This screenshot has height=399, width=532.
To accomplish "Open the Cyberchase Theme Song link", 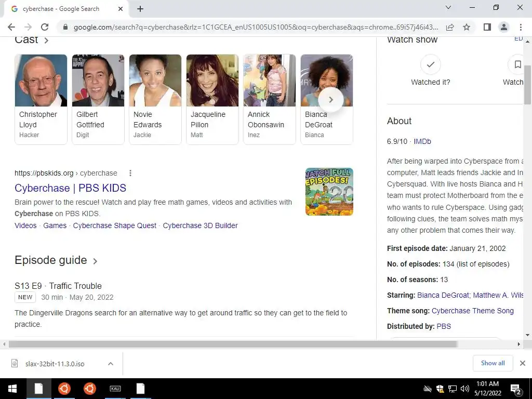I will click(473, 311).
